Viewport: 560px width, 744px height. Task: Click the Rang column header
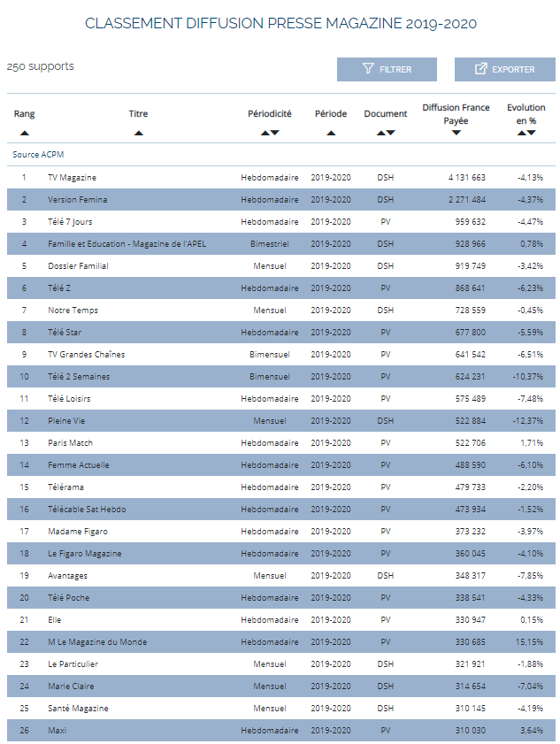[24, 114]
